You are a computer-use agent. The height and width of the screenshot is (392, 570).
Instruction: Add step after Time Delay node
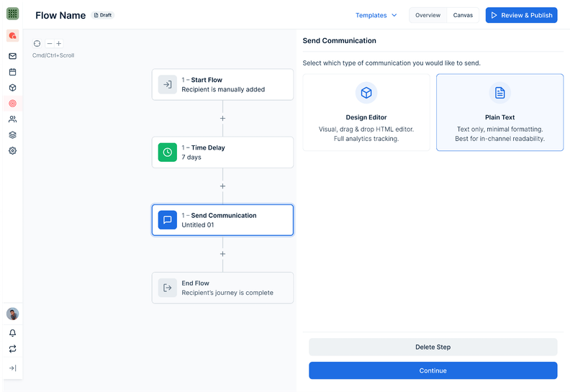coord(223,186)
